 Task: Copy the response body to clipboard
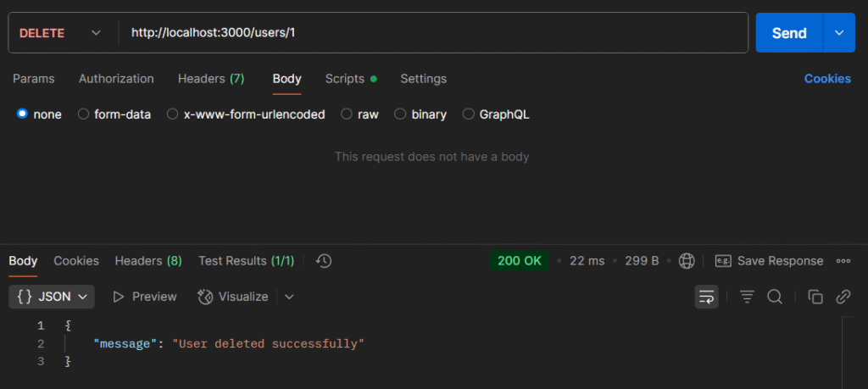point(815,297)
